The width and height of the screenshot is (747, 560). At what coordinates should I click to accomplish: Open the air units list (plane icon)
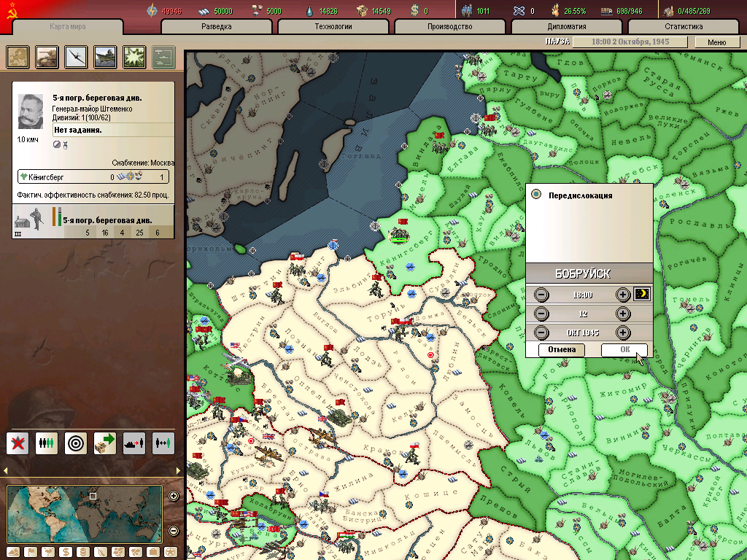tap(77, 56)
